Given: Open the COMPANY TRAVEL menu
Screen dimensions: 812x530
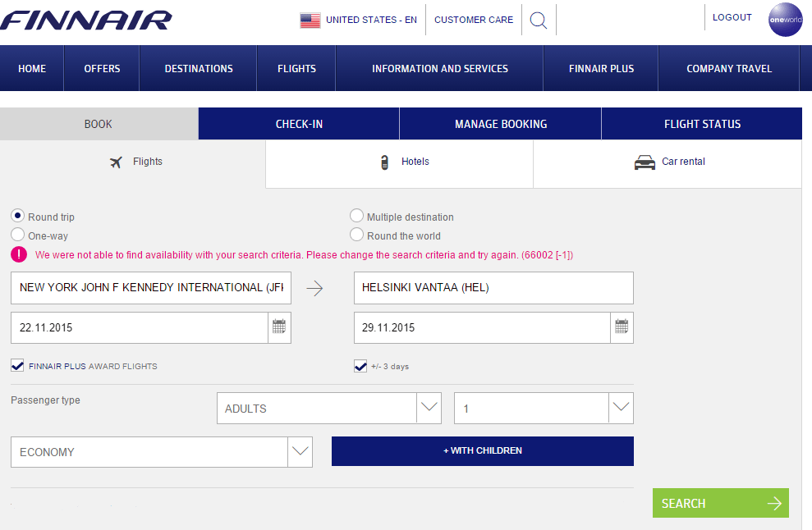Looking at the screenshot, I should tap(729, 69).
